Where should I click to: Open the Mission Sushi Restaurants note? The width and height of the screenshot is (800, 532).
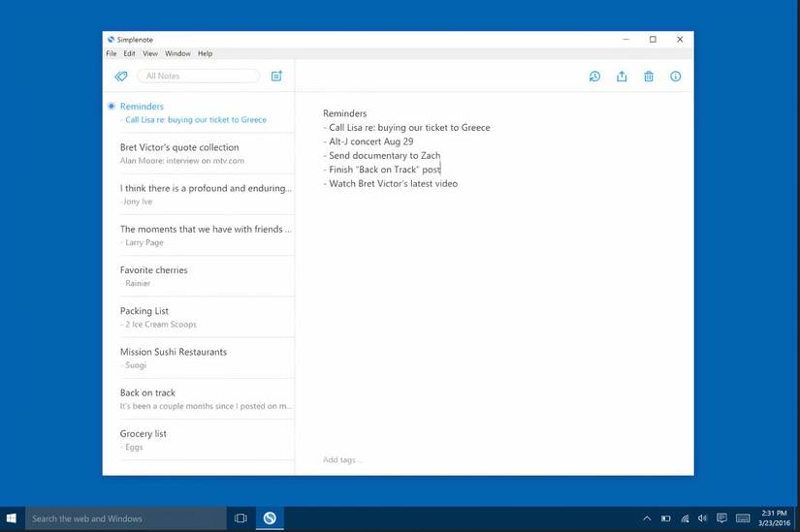click(x=199, y=358)
